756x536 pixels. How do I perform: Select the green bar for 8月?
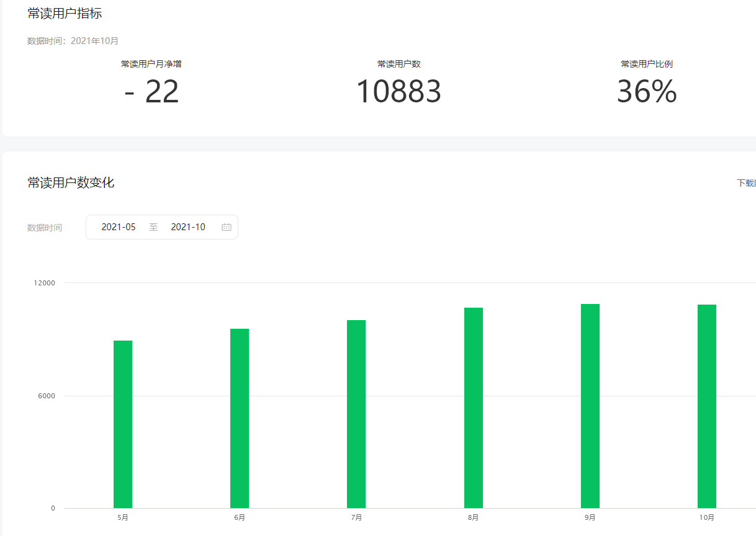[x=474, y=408]
